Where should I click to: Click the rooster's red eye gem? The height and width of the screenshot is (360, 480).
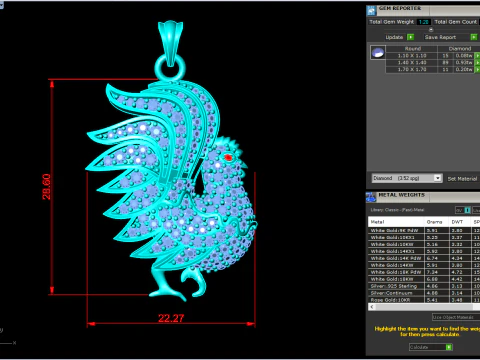coord(228,157)
